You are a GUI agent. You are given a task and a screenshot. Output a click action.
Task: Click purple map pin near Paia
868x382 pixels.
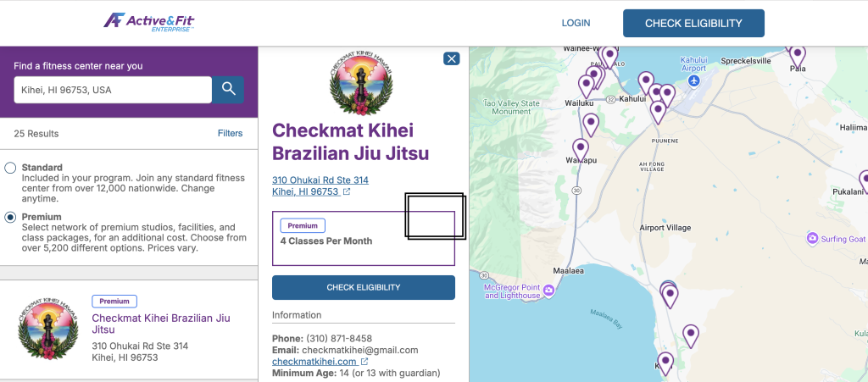coord(797,54)
